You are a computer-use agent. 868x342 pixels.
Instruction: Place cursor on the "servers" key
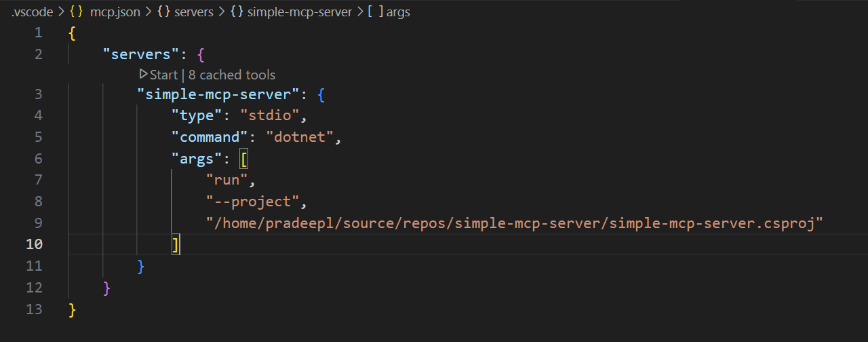pos(141,54)
